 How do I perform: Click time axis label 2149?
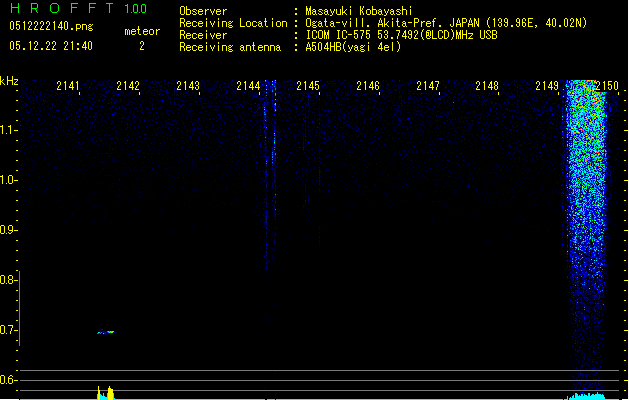[x=547, y=86]
